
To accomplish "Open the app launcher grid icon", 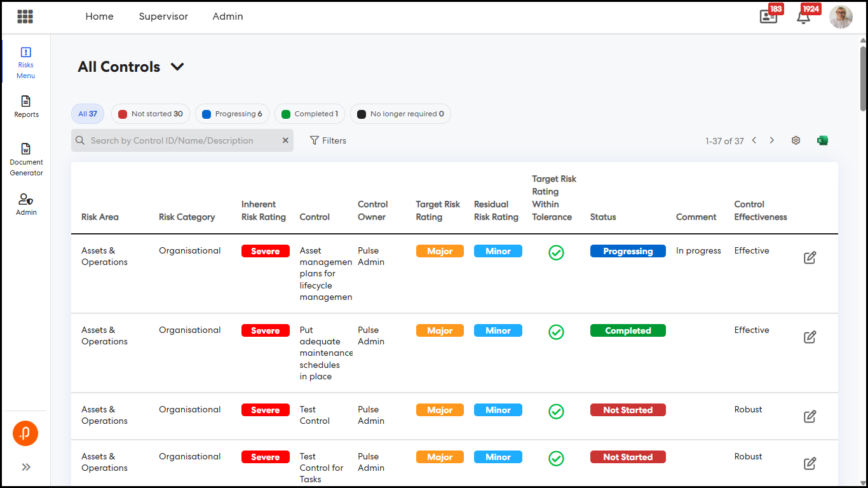I will [25, 17].
